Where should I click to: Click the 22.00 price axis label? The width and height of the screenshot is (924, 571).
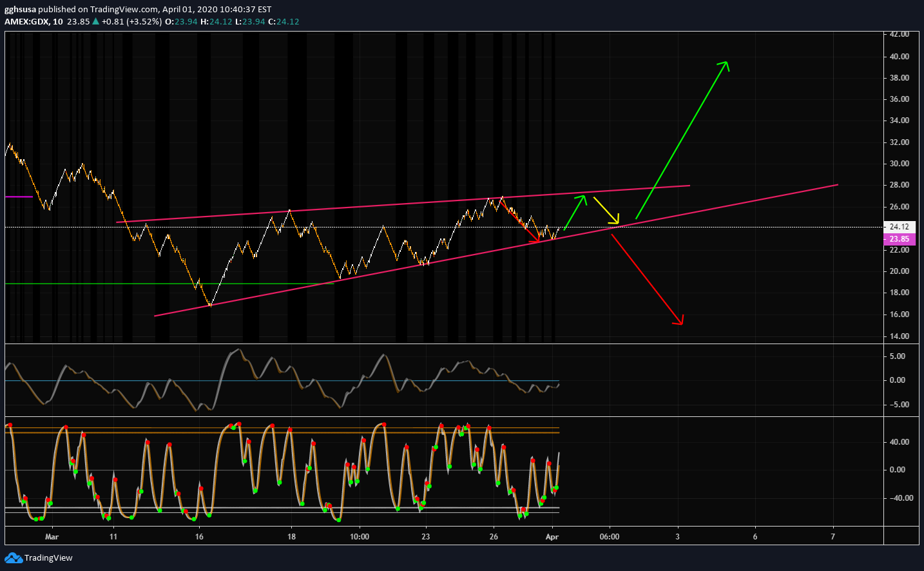tap(900, 250)
